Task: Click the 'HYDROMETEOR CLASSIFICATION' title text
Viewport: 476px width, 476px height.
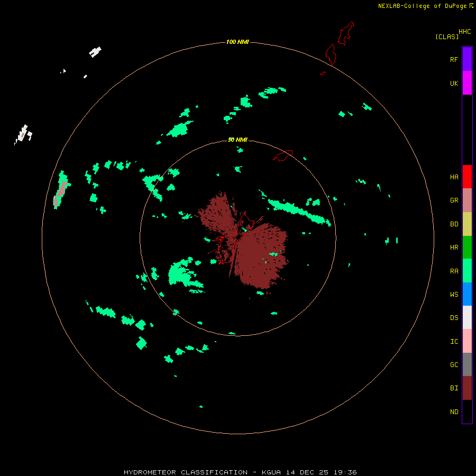Action: (186, 472)
